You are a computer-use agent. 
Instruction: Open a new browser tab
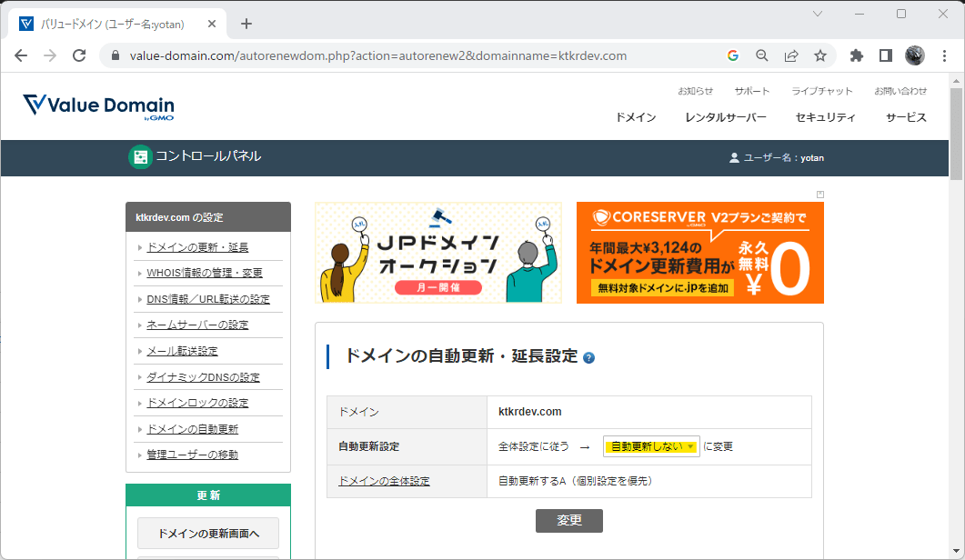pos(246,24)
